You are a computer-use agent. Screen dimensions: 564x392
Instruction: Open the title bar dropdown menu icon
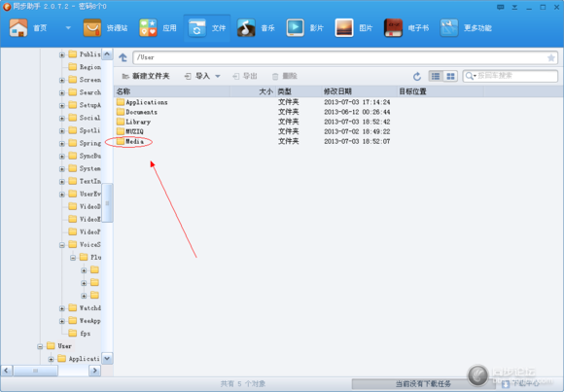[514, 7]
